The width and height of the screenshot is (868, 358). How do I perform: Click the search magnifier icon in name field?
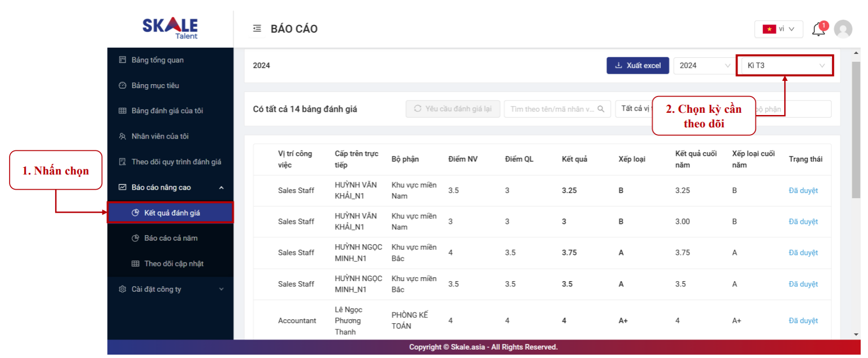[x=601, y=109]
